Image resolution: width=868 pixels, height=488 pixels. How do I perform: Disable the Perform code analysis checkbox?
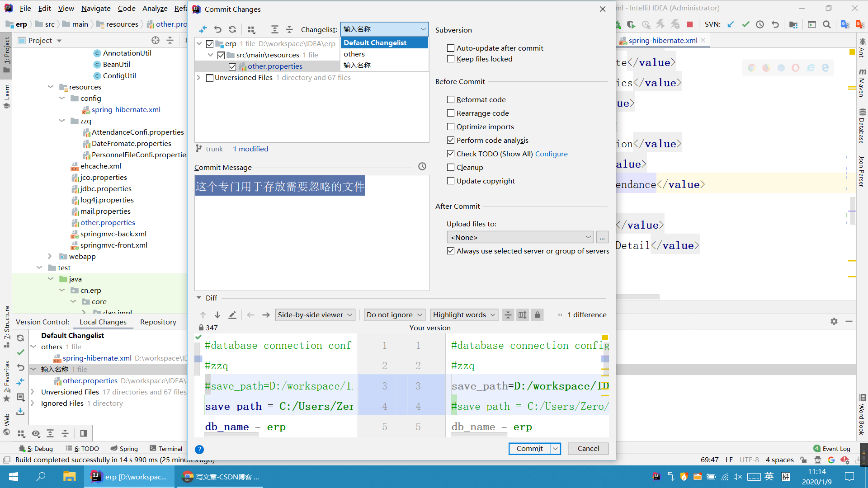tap(451, 140)
